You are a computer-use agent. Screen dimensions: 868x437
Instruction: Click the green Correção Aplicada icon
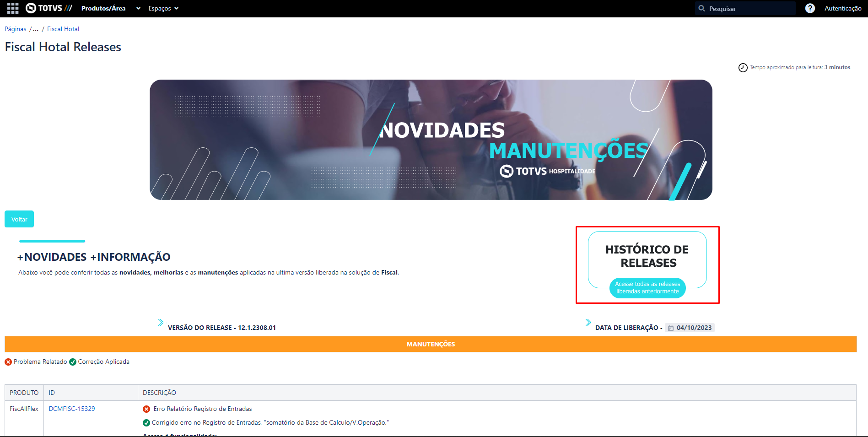pyautogui.click(x=73, y=362)
